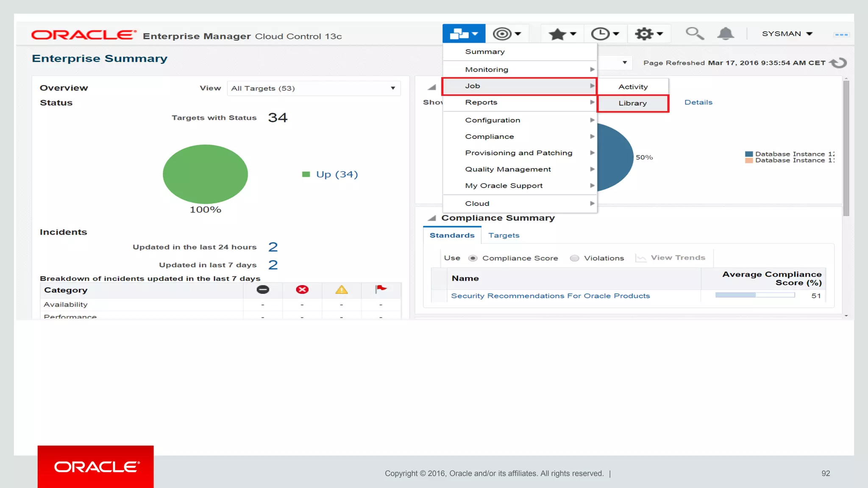Click the Details link

698,102
